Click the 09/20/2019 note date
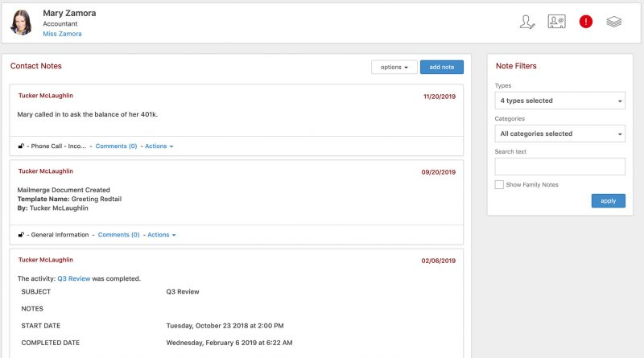 pyautogui.click(x=438, y=172)
